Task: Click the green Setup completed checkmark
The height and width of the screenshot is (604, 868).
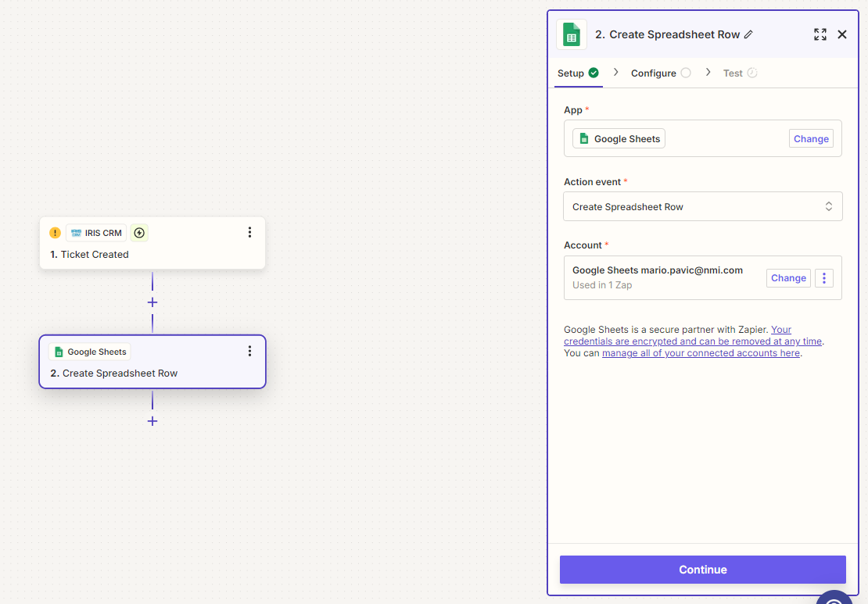Action: coord(594,73)
